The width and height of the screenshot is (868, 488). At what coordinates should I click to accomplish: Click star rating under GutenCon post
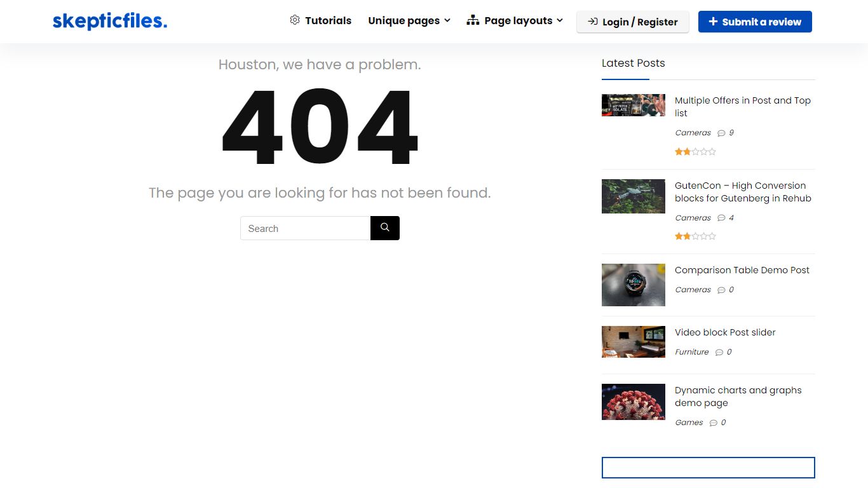695,236
